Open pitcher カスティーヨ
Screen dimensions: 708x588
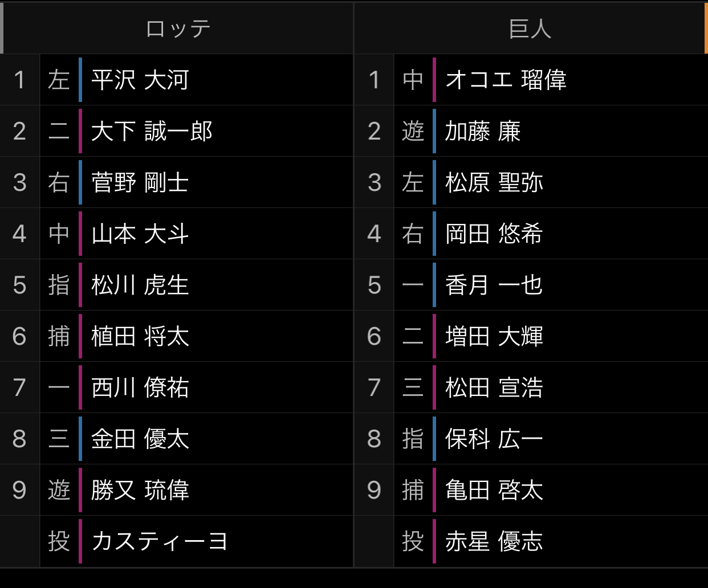(160, 541)
